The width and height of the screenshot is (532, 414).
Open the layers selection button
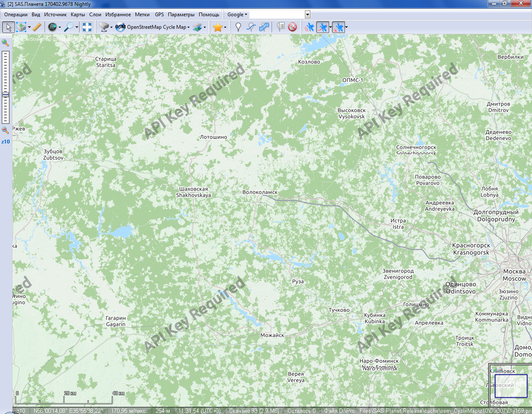(x=197, y=27)
